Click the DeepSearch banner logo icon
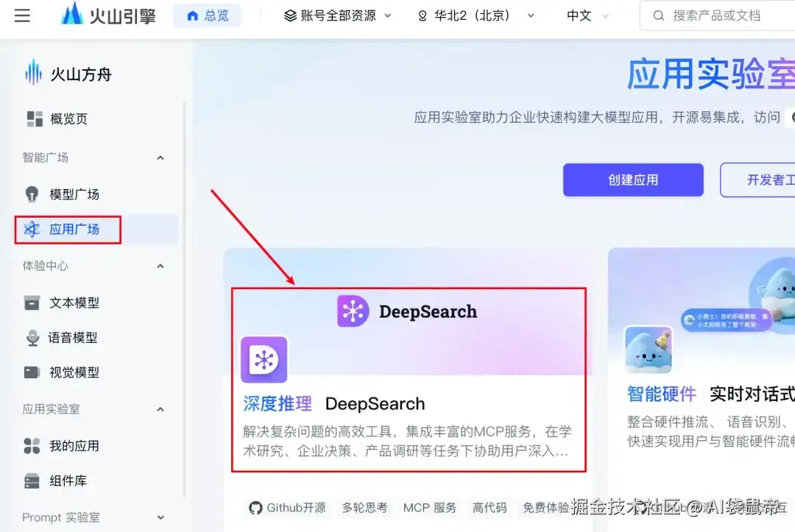 pyautogui.click(x=353, y=311)
